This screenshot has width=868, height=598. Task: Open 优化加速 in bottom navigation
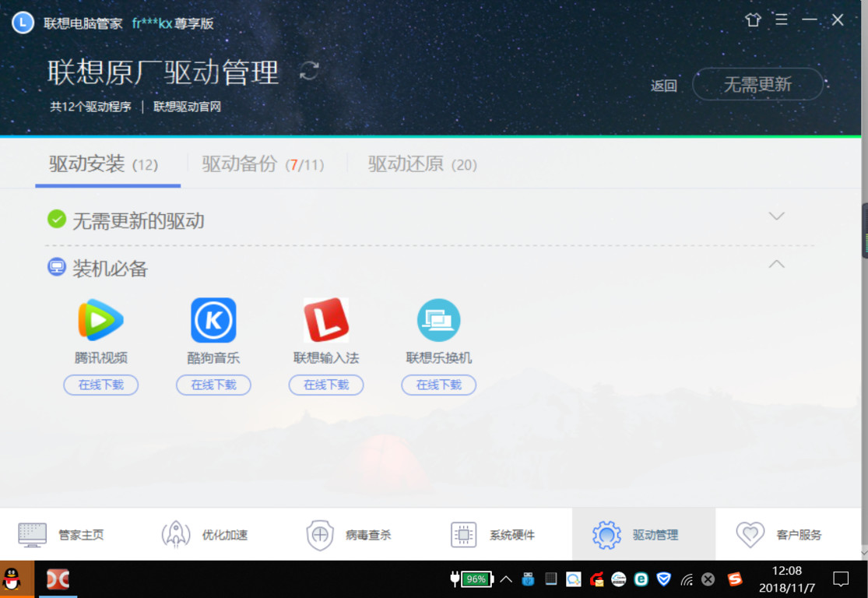[x=206, y=535]
